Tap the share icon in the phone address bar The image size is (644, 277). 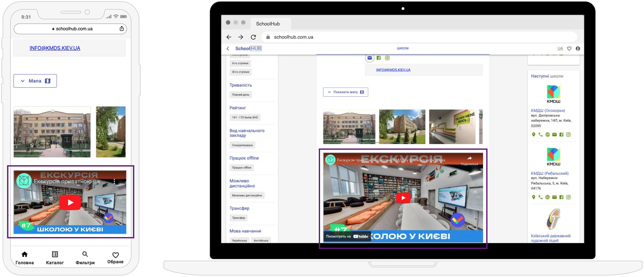[122, 29]
